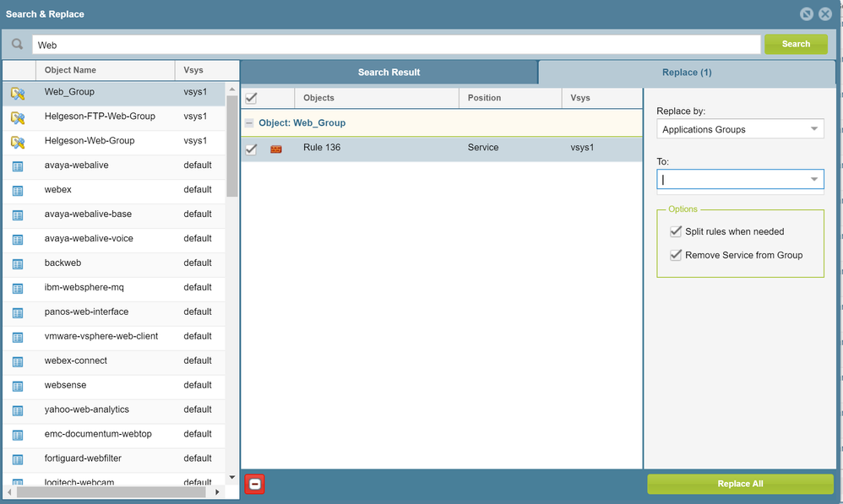Click the magnifier search icon
Image resolution: width=843 pixels, height=504 pixels.
coord(17,44)
